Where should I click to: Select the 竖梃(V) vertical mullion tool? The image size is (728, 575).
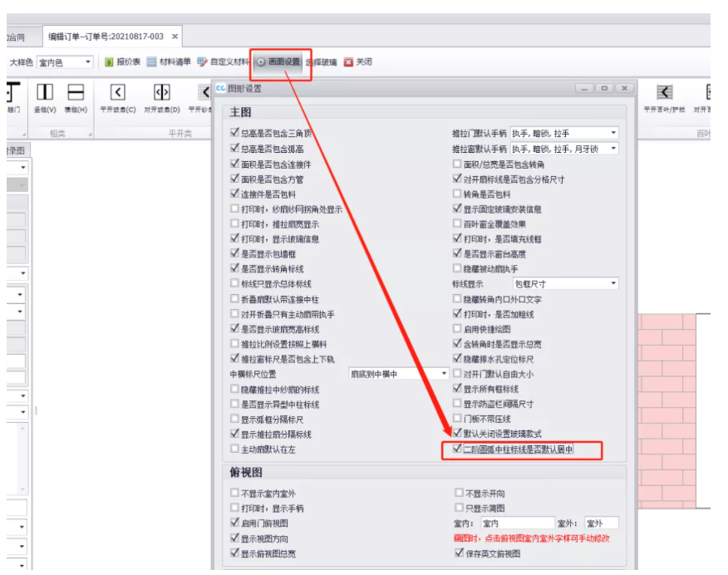tap(44, 96)
